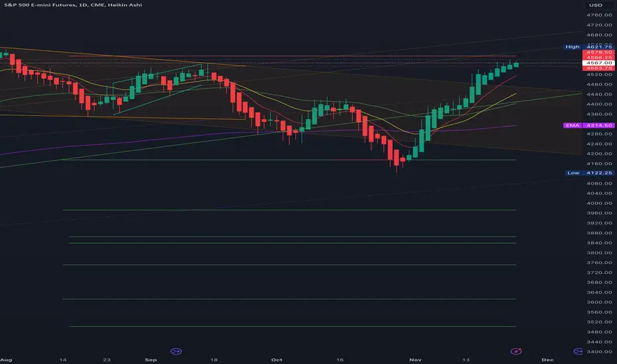Screen dimensions: 617x364
Task: Click the 3800.00 price axis value
Action: [x=599, y=253]
